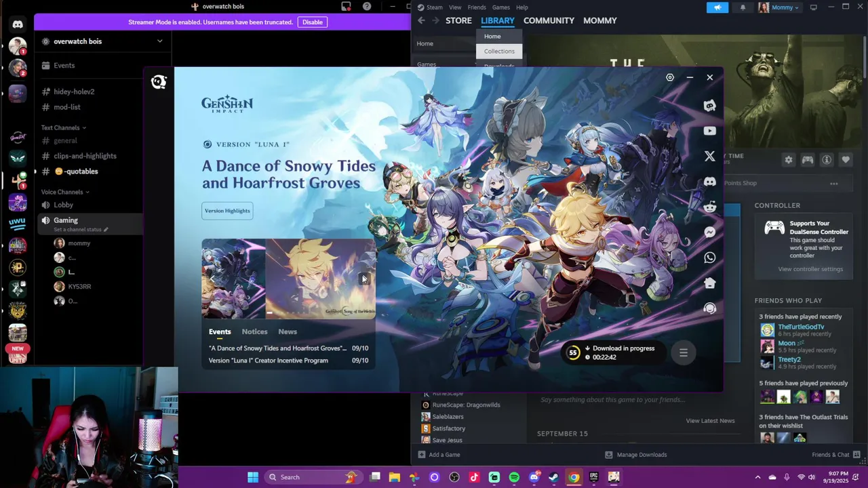This screenshot has height=488, width=868.
Task: Click the HoYoPlay logo at launcher top left
Action: coord(159,82)
